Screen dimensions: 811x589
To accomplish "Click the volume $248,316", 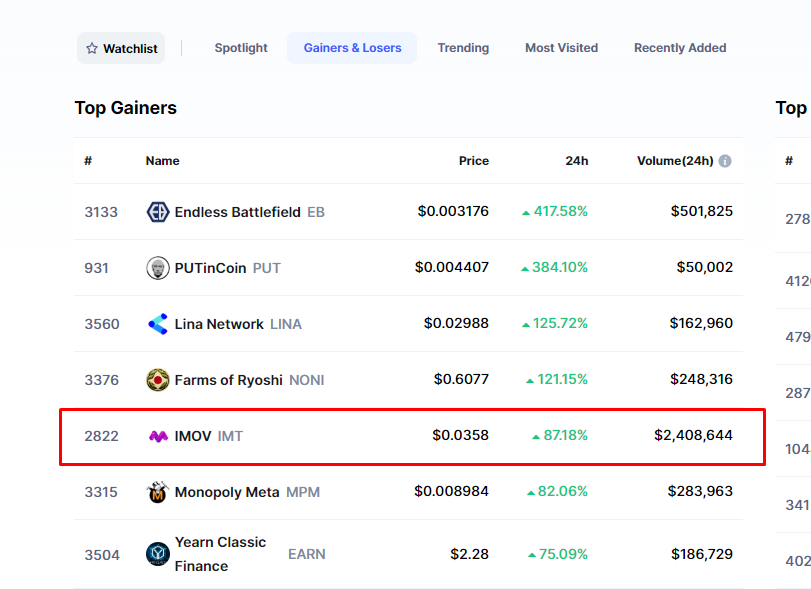I will 701,379.
